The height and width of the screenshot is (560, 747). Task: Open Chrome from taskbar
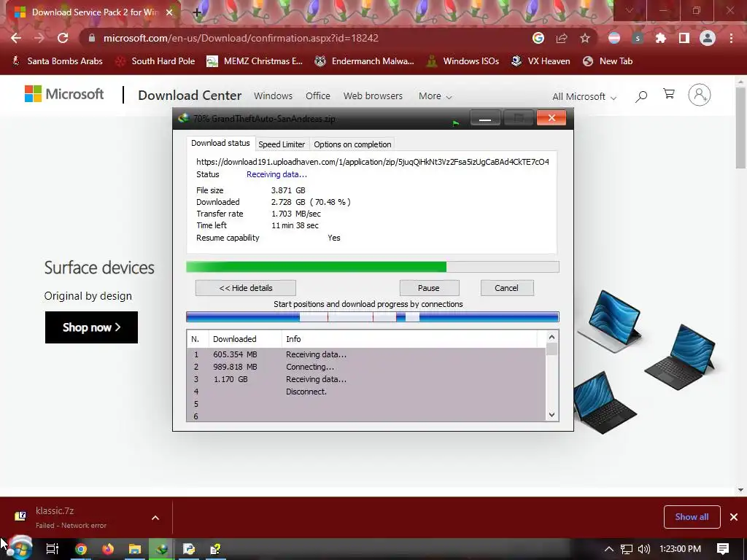[x=81, y=549]
